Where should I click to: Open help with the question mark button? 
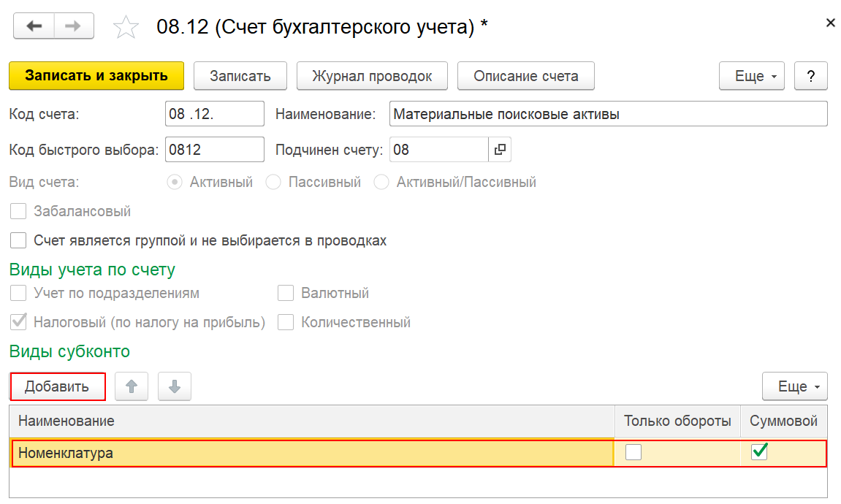(x=811, y=76)
